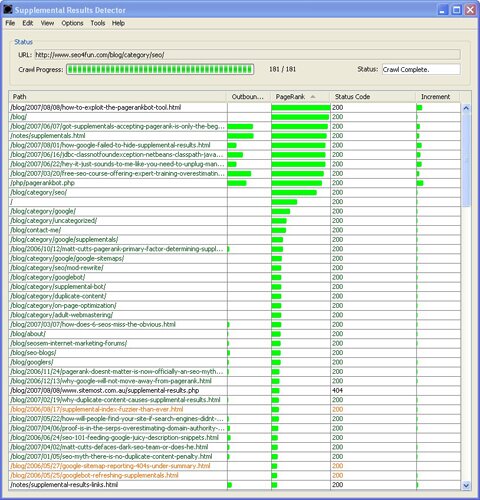The height and width of the screenshot is (500, 480).
Task: Select row why-google-will-not-move-away-from-pagerank.html
Action: pyautogui.click(x=235, y=381)
